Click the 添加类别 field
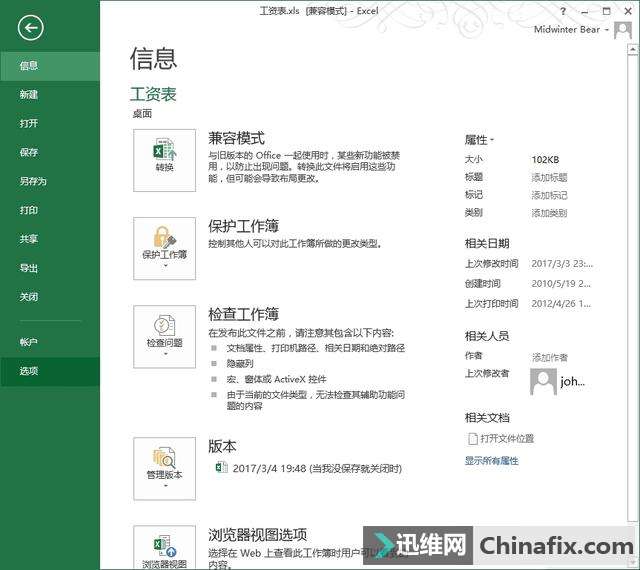 pos(549,213)
